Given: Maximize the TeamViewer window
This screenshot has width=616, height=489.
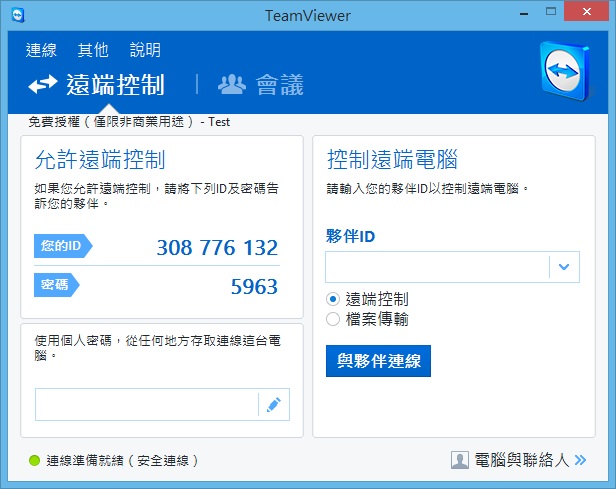Looking at the screenshot, I should pos(551,11).
